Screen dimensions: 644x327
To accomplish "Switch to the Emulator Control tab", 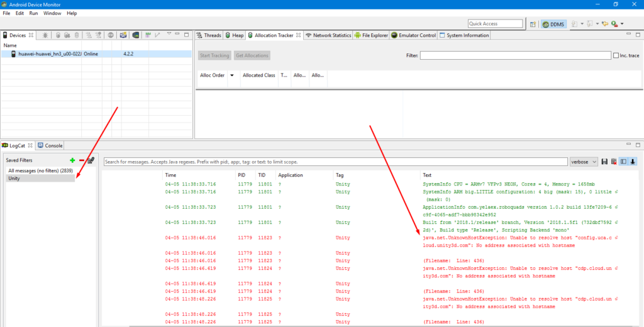I will (x=413, y=35).
